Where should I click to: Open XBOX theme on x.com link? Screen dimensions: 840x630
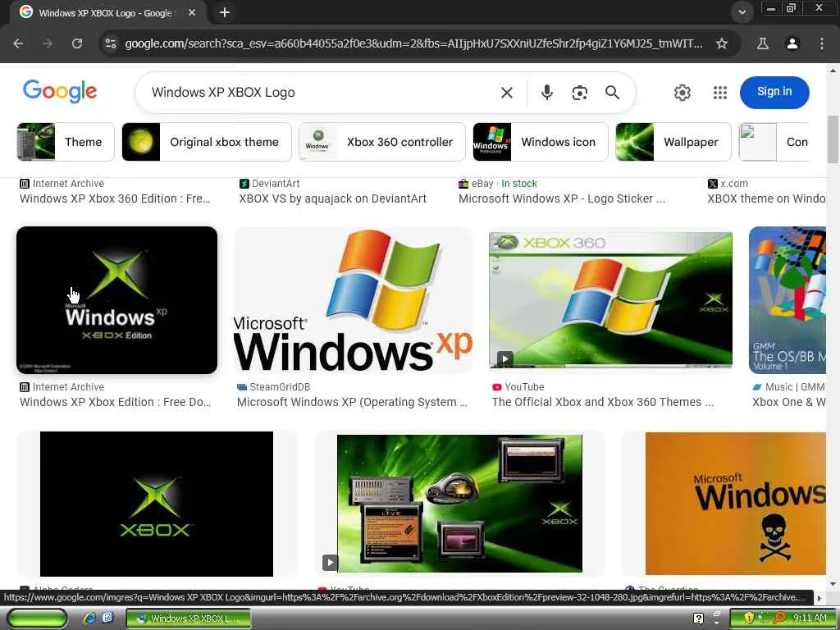(766, 199)
